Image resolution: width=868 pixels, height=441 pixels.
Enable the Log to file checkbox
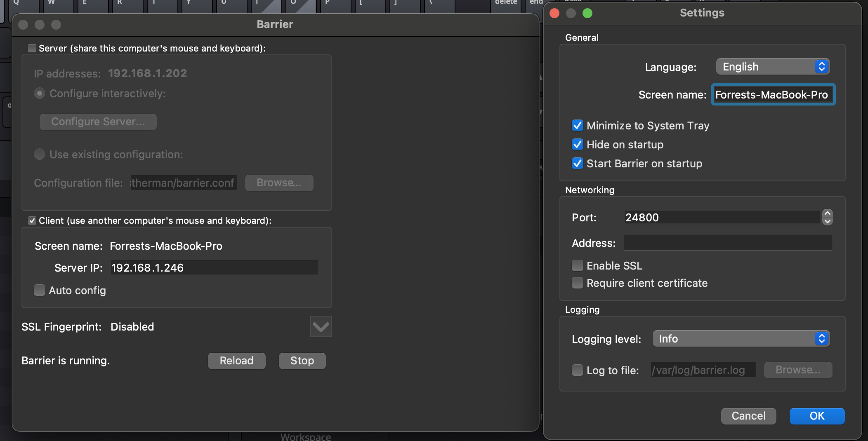click(x=578, y=370)
